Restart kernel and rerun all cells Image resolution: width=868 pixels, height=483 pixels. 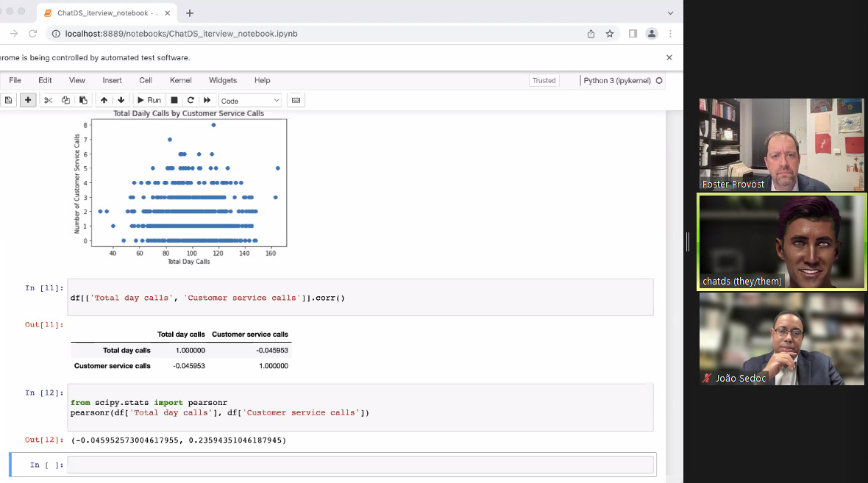click(x=207, y=100)
